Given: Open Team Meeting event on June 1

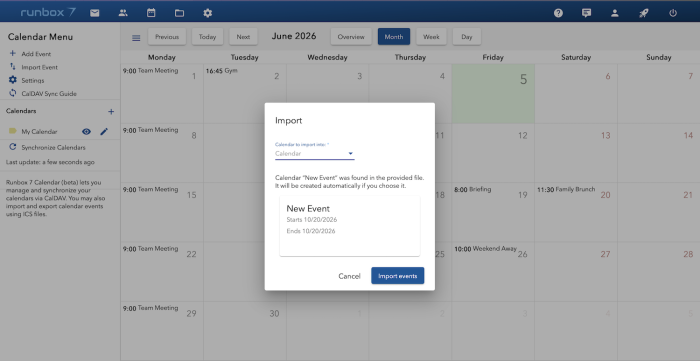Looking at the screenshot, I should tap(150, 71).
